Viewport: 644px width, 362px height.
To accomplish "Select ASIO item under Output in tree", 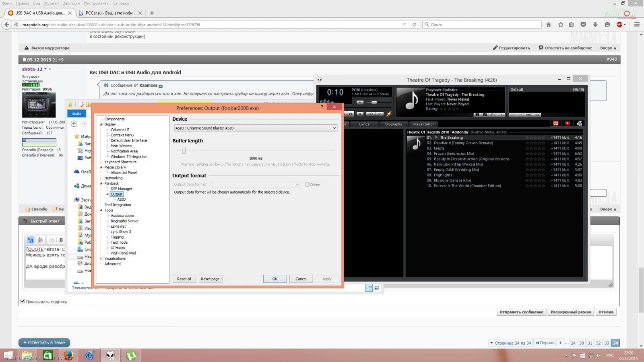I will point(121,200).
